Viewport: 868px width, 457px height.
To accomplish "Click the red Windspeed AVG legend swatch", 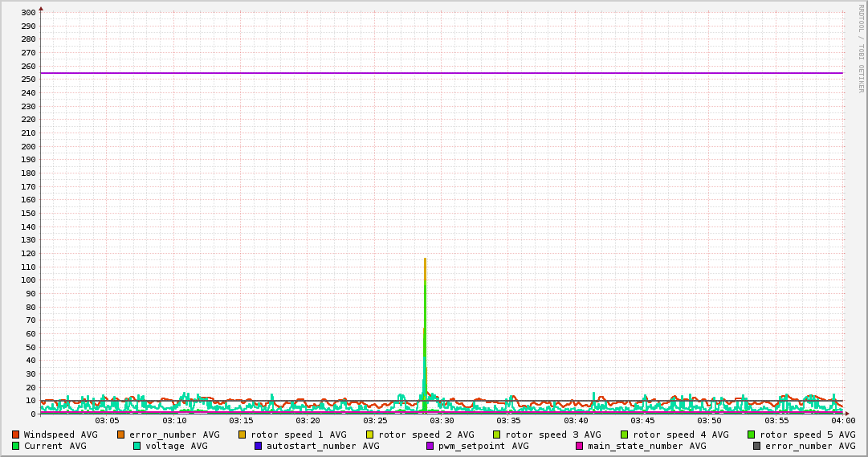I will tap(15, 435).
